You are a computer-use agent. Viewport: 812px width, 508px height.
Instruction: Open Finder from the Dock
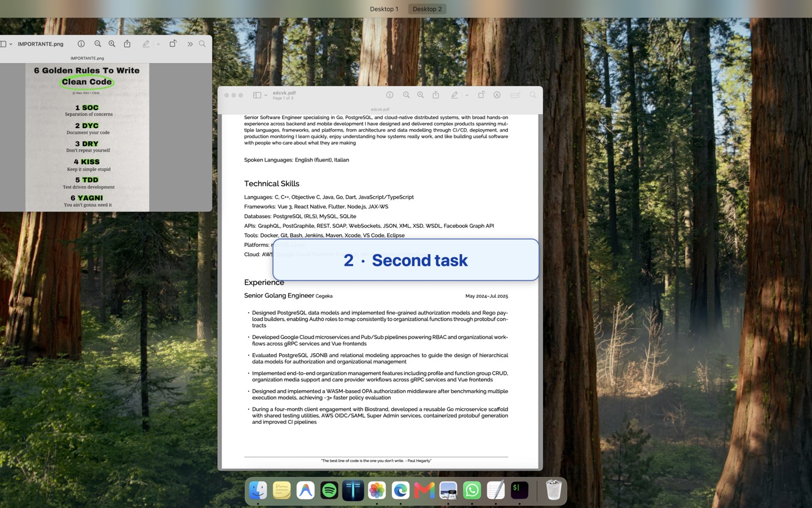pyautogui.click(x=258, y=490)
